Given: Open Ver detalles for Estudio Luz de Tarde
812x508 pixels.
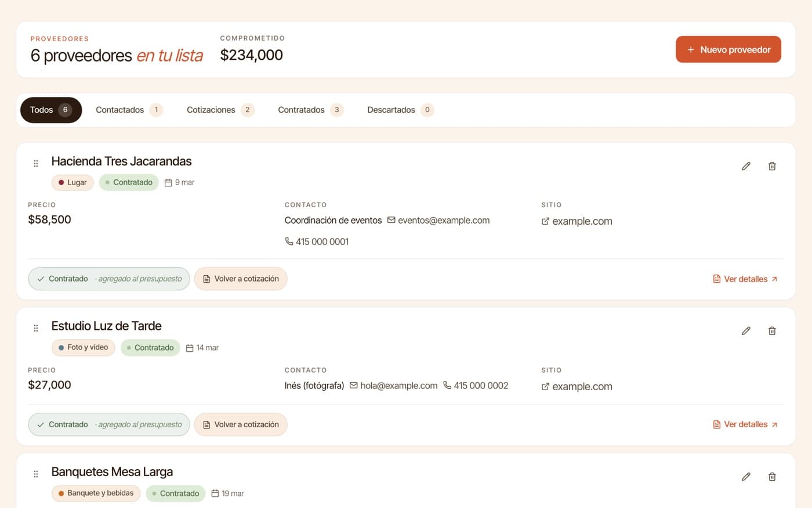Looking at the screenshot, I should [745, 424].
